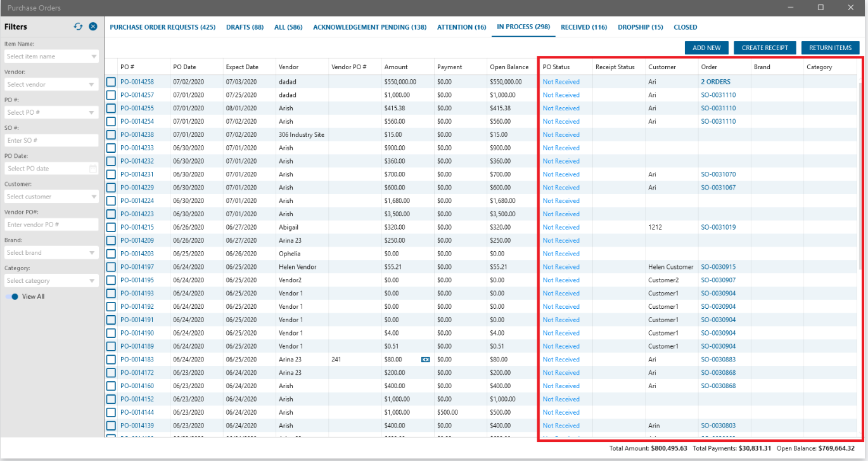Click the "241" vendor PO cell
The height and width of the screenshot is (461, 868).
coord(336,360)
